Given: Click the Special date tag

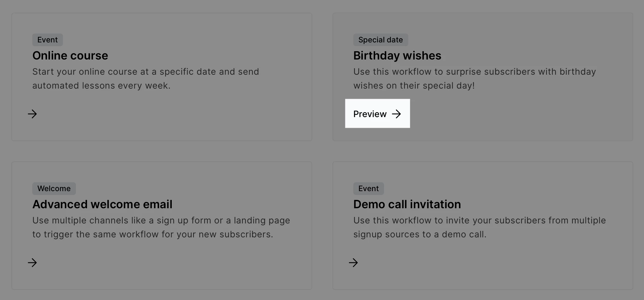Looking at the screenshot, I should pos(381,40).
